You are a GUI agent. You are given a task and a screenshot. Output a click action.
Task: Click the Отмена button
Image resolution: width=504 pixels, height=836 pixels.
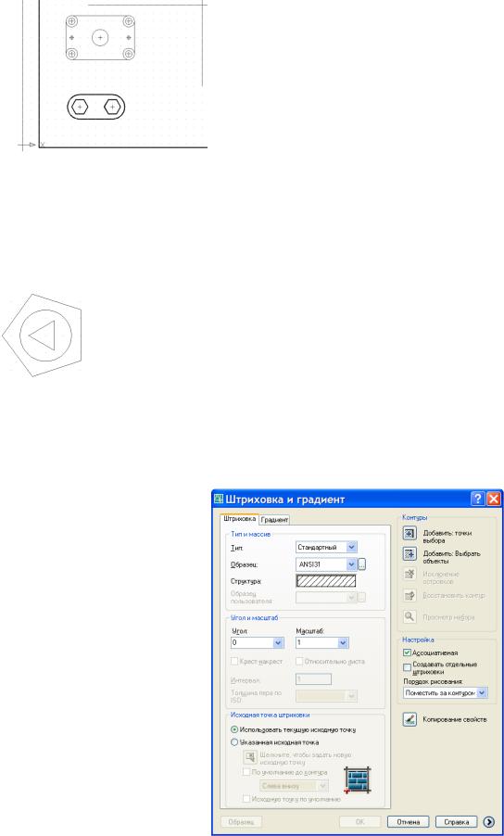pyautogui.click(x=408, y=821)
